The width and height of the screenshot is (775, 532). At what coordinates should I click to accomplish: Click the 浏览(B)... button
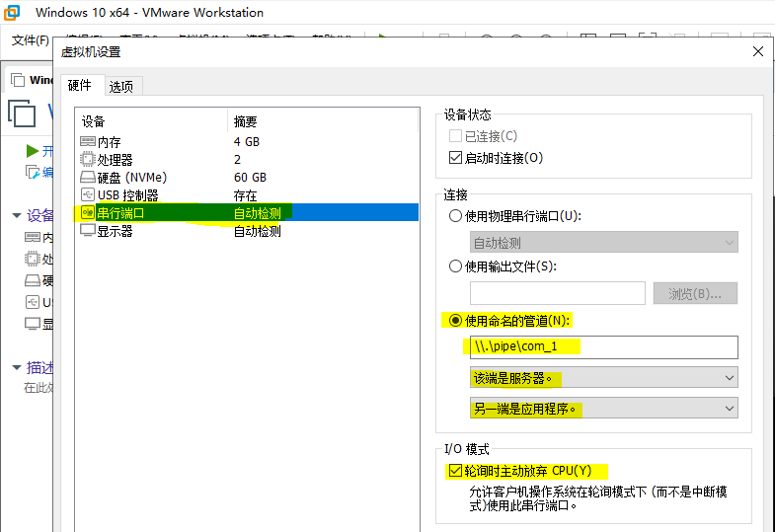click(x=695, y=294)
